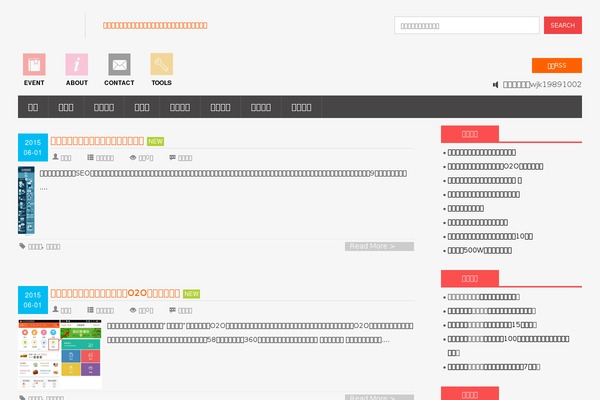The image size is (600, 400).
Task: Click the pink ABOUT info icon
Action: coord(77,64)
